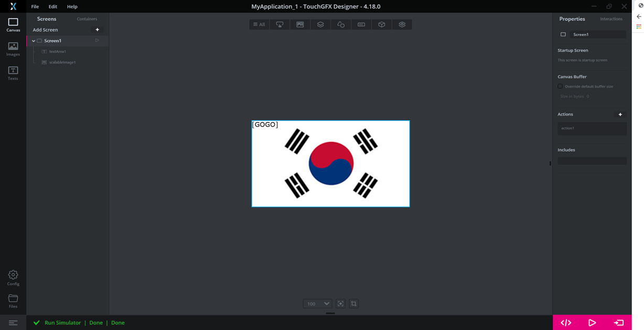This screenshot has height=330, width=644.
Task: Enable Override default buffer size checkbox
Action: 560,86
